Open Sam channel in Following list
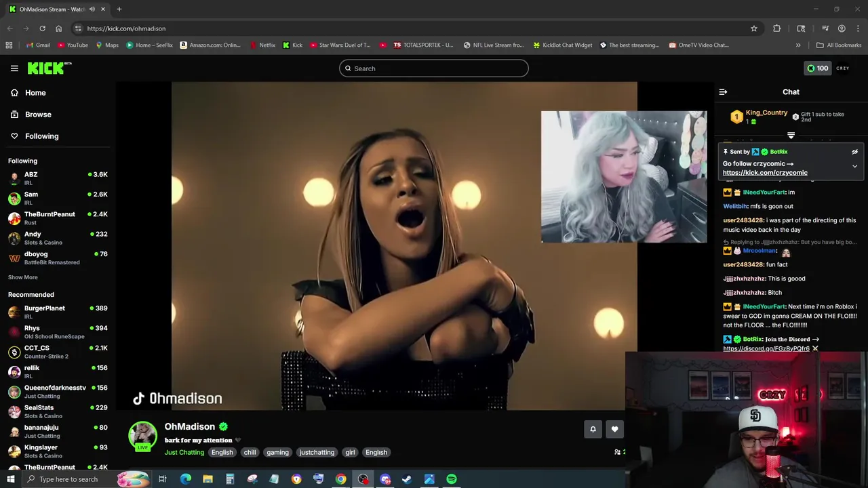 click(x=57, y=198)
